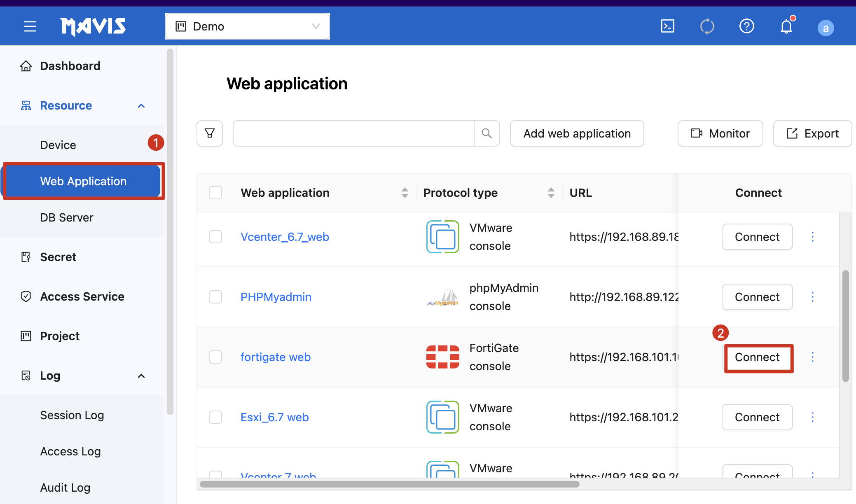Open the notifications bell icon
The width and height of the screenshot is (856, 504).
786,27
